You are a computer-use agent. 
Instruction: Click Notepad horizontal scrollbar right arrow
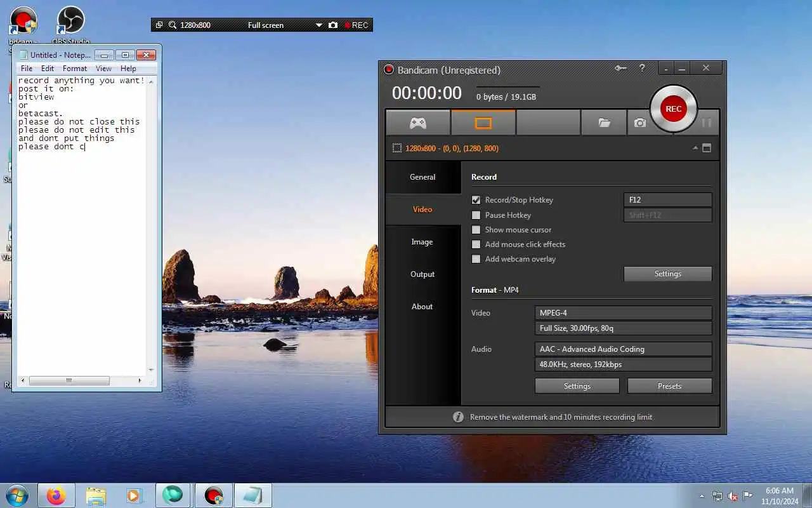point(140,380)
